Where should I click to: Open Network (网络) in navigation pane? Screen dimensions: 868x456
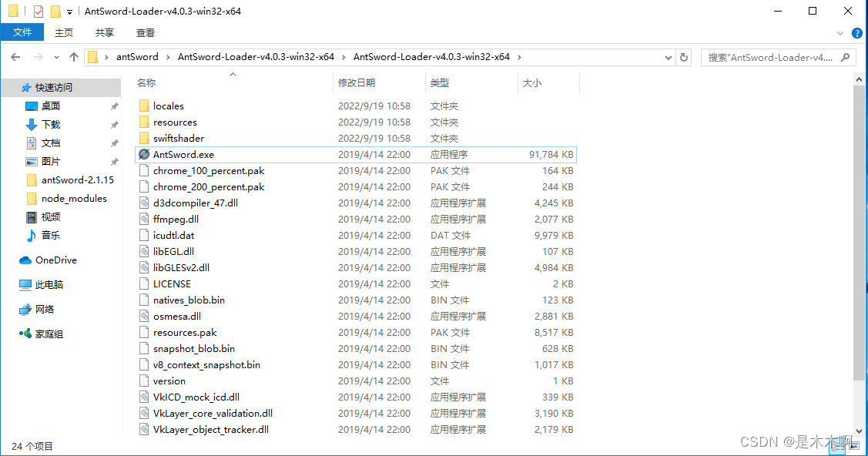(45, 310)
